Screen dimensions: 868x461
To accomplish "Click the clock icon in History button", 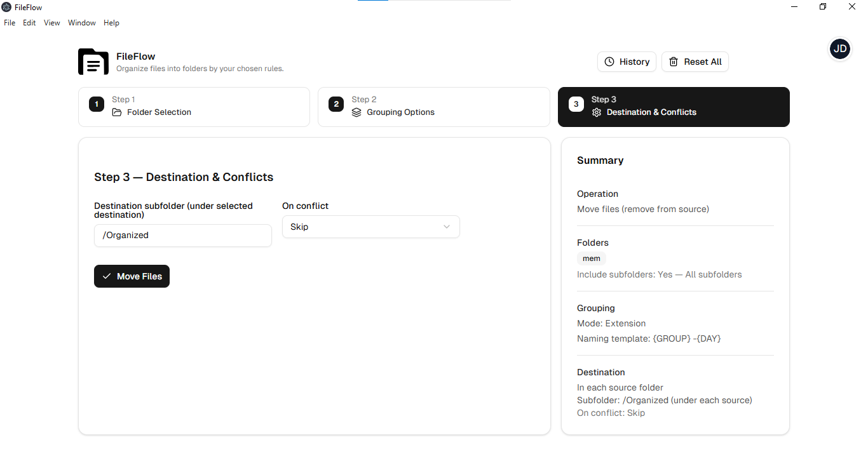I will 609,62.
